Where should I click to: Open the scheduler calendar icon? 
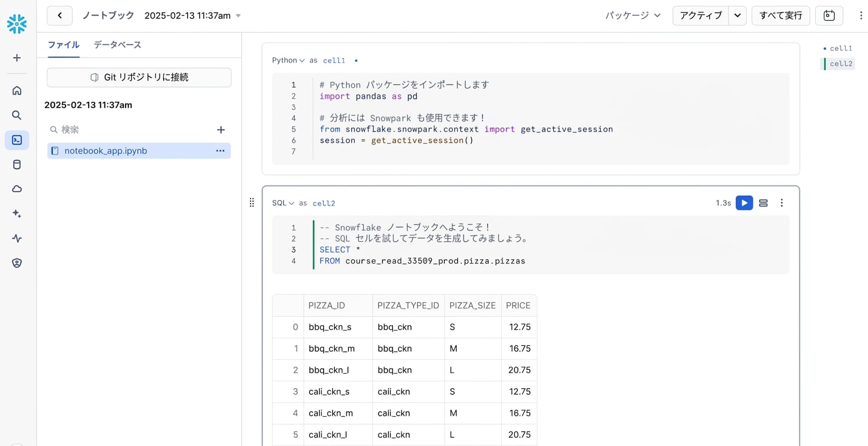click(x=829, y=16)
